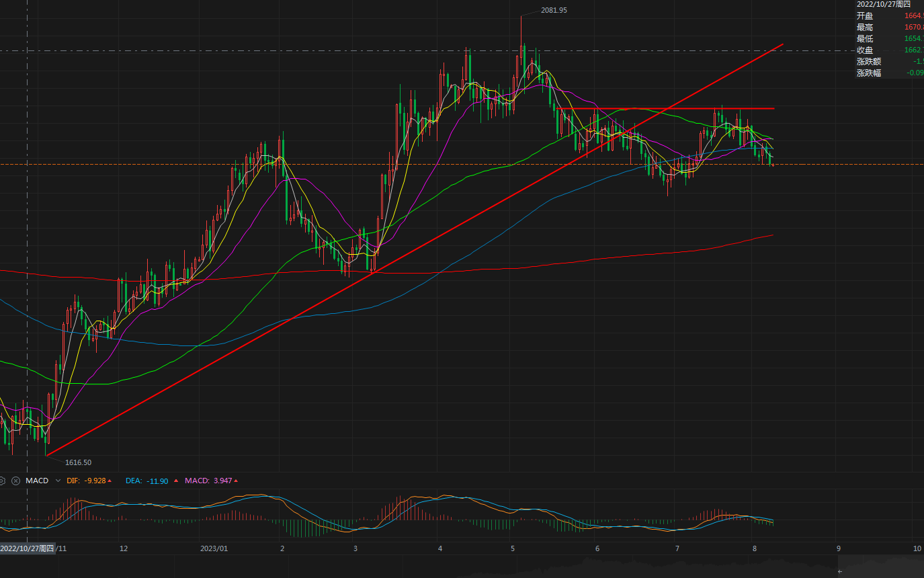Click the highlighted 2022/10/27 date label on axis
This screenshot has width=924, height=578.
click(27, 548)
